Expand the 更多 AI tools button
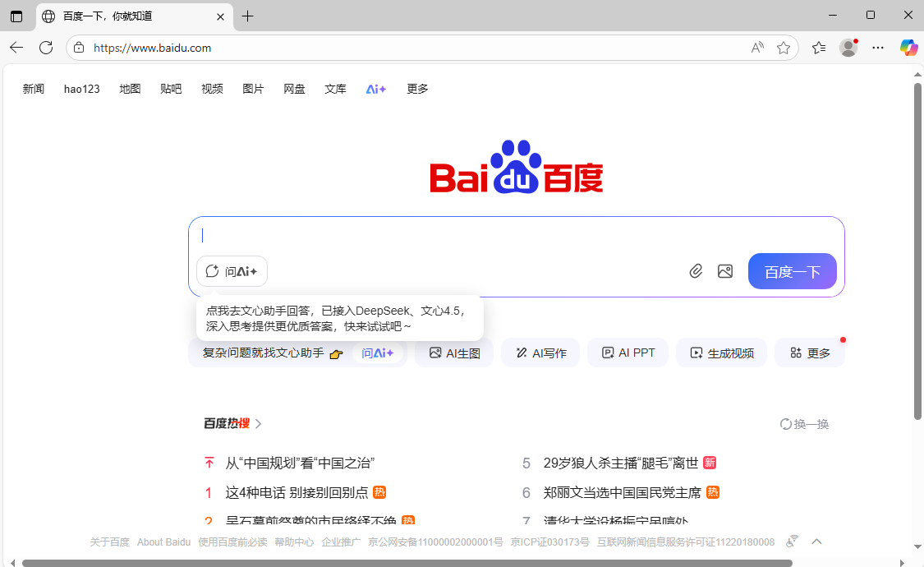The width and height of the screenshot is (924, 567). coord(810,353)
